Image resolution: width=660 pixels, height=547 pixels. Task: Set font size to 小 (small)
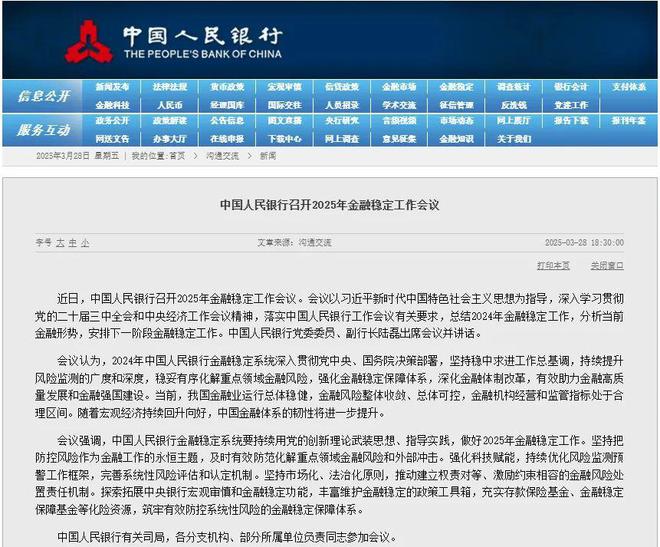85,243
